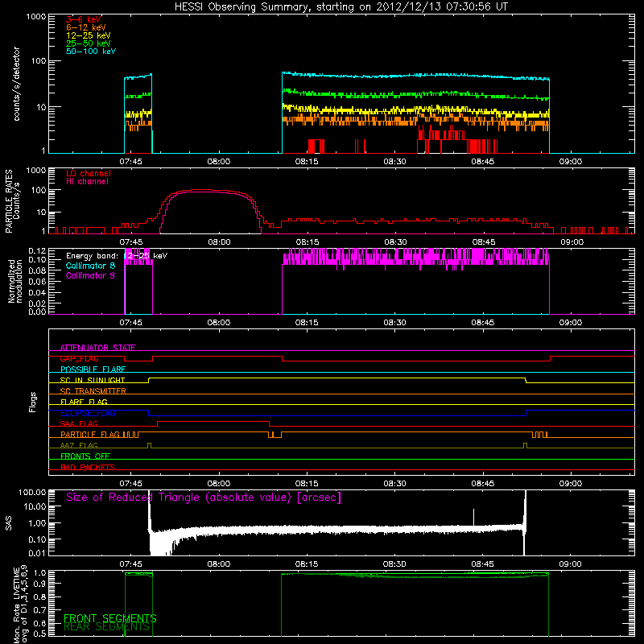
Task: Click the HI channel legend label
Action: (x=88, y=182)
